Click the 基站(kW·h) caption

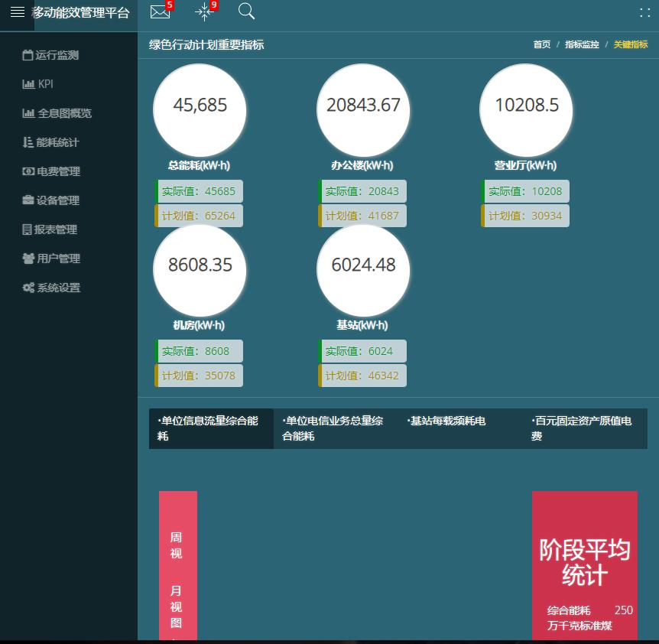click(x=362, y=325)
